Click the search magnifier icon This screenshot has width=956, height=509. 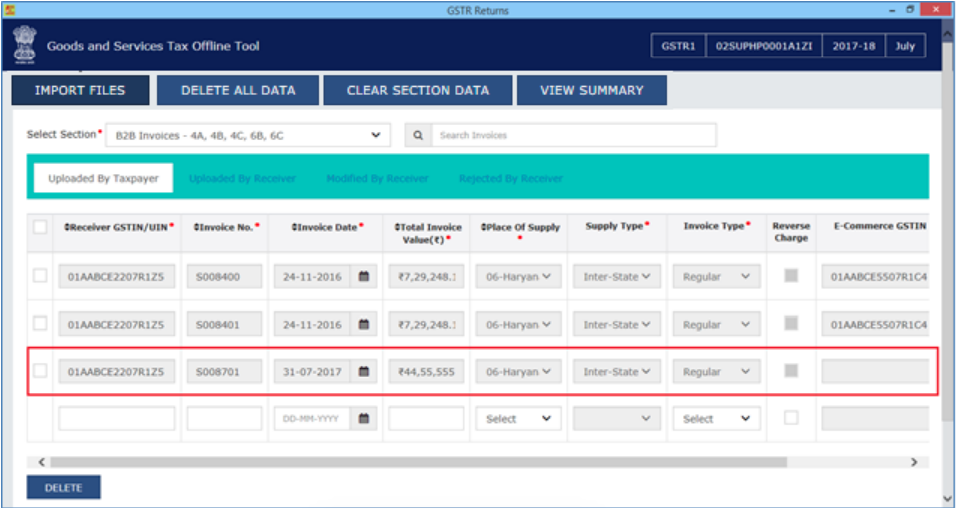418,135
